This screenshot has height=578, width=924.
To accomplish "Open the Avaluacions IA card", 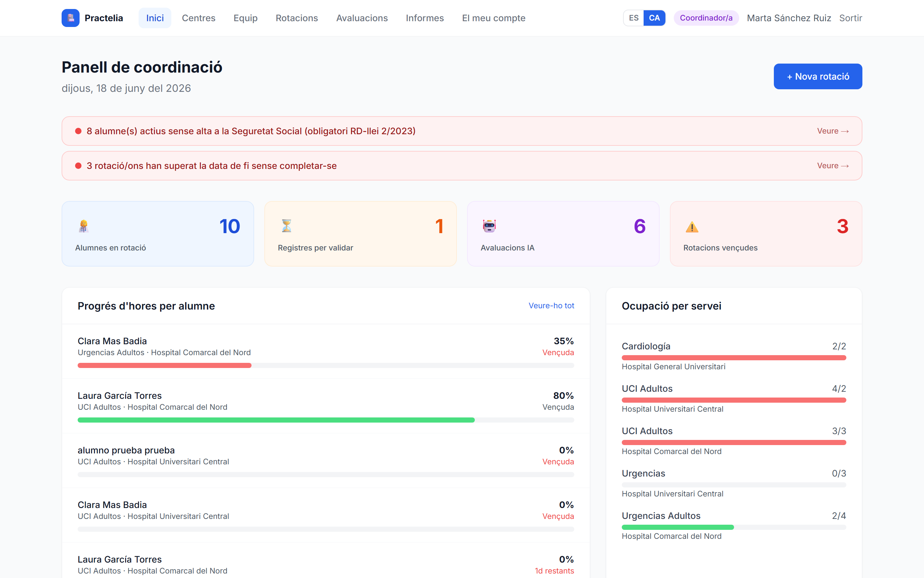I will [x=563, y=233].
